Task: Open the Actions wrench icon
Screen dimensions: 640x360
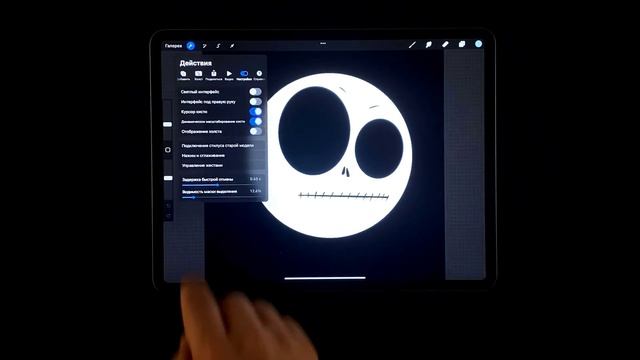Action: (190, 46)
